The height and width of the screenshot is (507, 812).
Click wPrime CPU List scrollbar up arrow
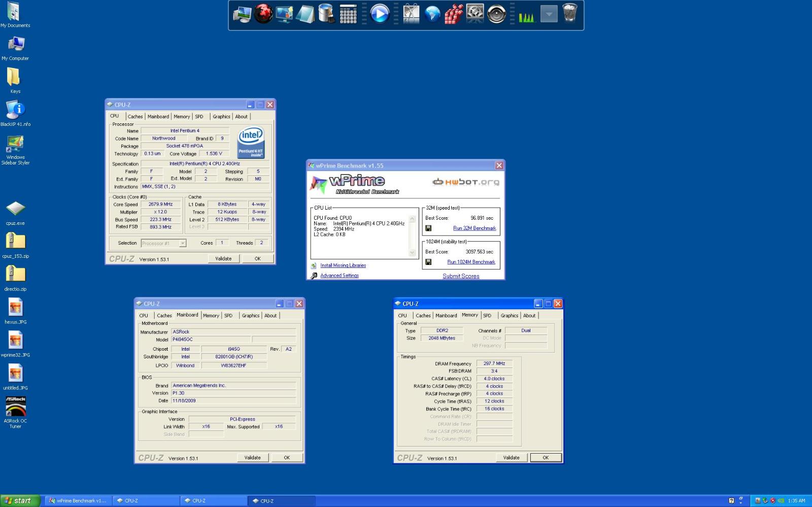pyautogui.click(x=412, y=219)
